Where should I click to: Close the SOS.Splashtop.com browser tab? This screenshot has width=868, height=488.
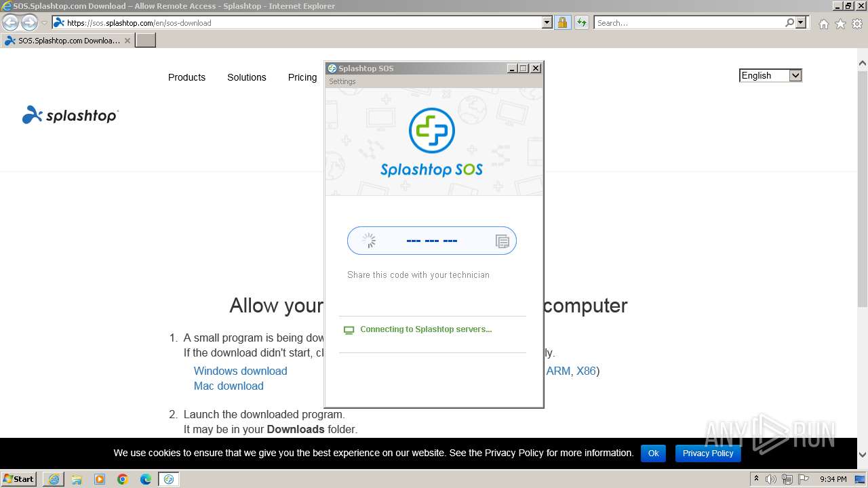tap(127, 41)
